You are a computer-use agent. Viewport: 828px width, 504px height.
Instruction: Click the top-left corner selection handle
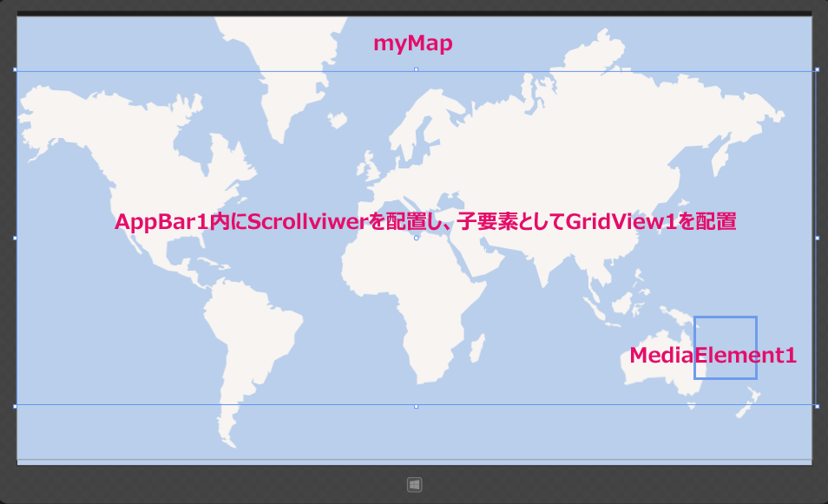click(15, 69)
